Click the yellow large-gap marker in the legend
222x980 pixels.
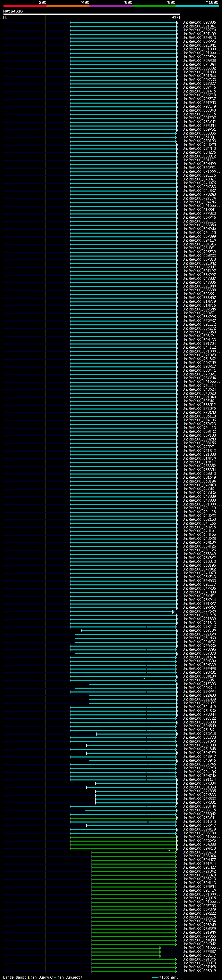pyautogui.click(x=28, y=977)
